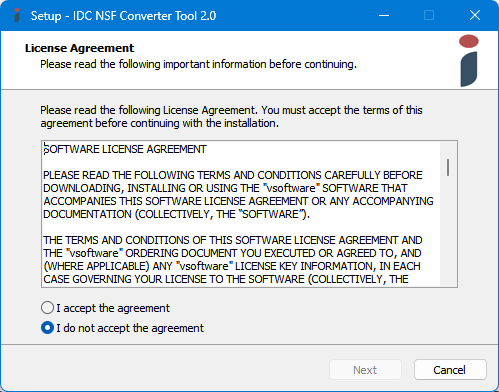
Task: Click the "Setup - IDC NSF Converter Tool 2.0" title
Action: [x=123, y=16]
